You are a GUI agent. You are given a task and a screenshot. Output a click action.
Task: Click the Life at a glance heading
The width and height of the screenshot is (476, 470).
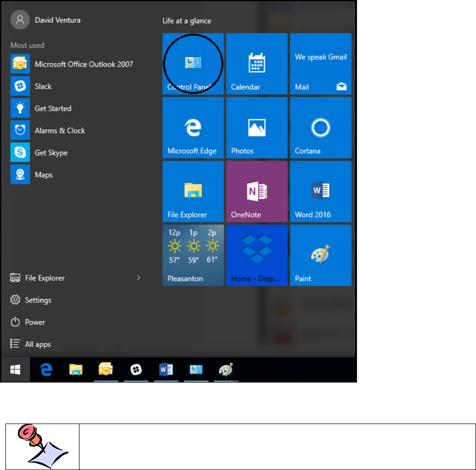[187, 21]
